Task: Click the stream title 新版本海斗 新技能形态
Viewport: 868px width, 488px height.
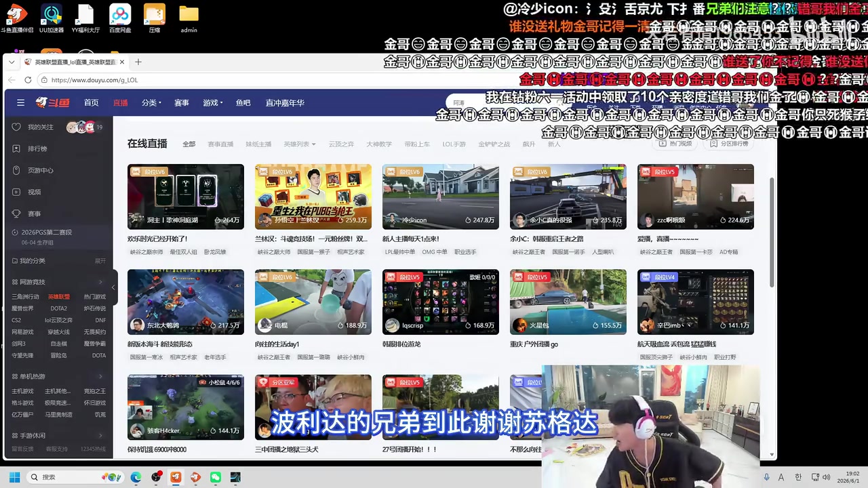Action: 160,344
